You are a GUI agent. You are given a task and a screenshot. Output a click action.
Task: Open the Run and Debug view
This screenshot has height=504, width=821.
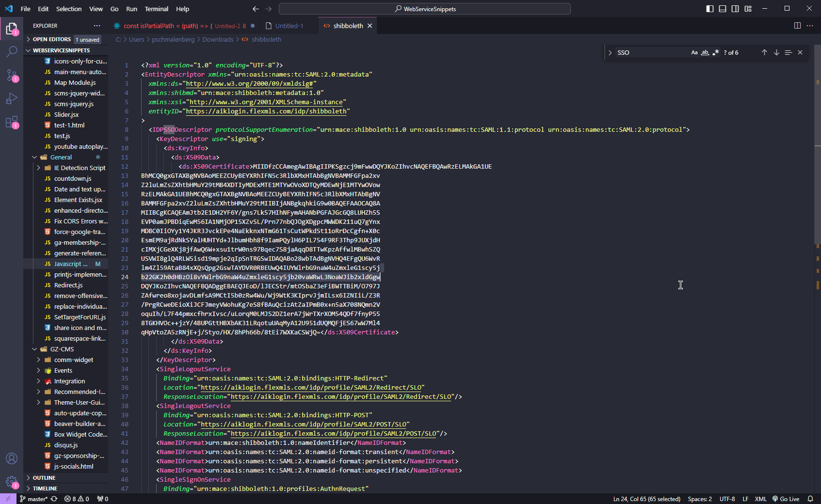pos(12,99)
